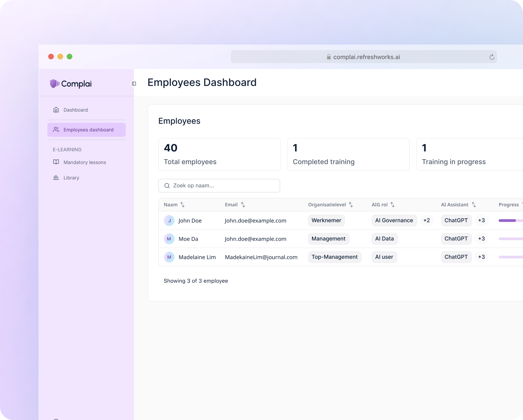Screen dimensions: 523x420
Task: Click the Dashboard home icon
Action: [56, 110]
